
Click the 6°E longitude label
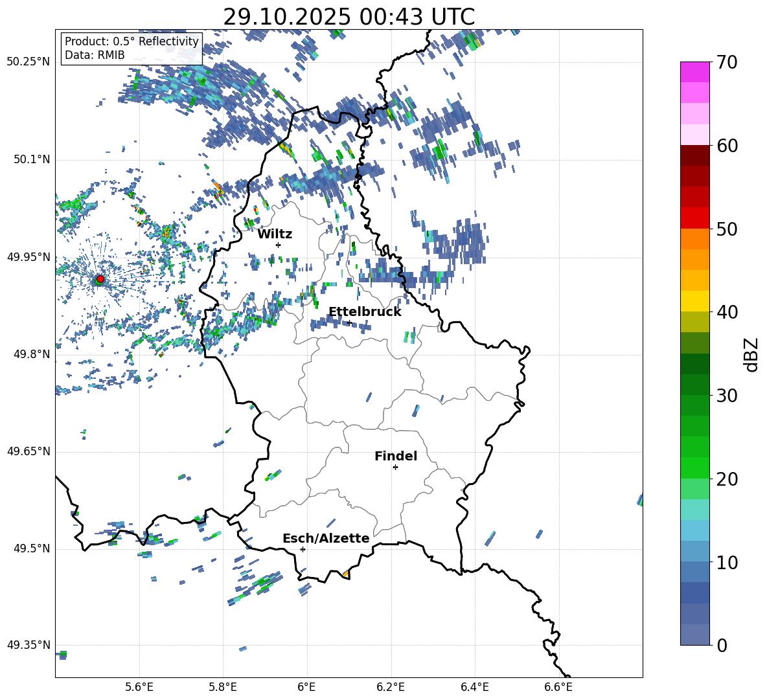[306, 687]
